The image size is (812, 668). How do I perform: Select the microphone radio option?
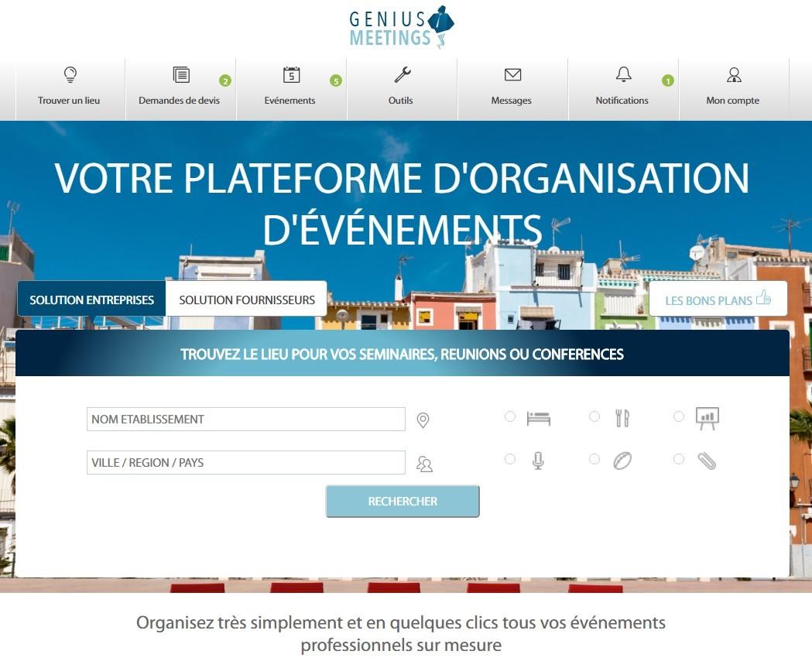(510, 459)
